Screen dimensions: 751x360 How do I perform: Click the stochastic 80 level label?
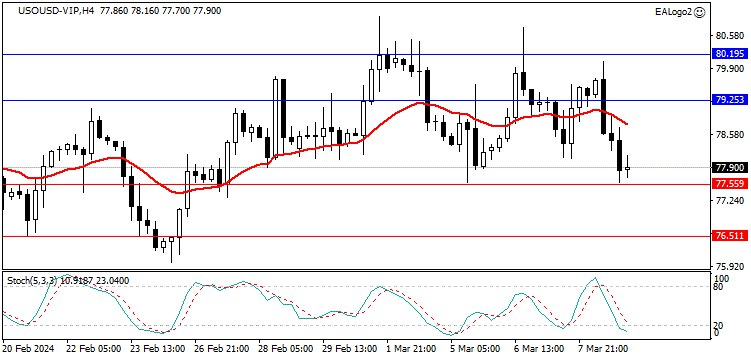(718, 287)
